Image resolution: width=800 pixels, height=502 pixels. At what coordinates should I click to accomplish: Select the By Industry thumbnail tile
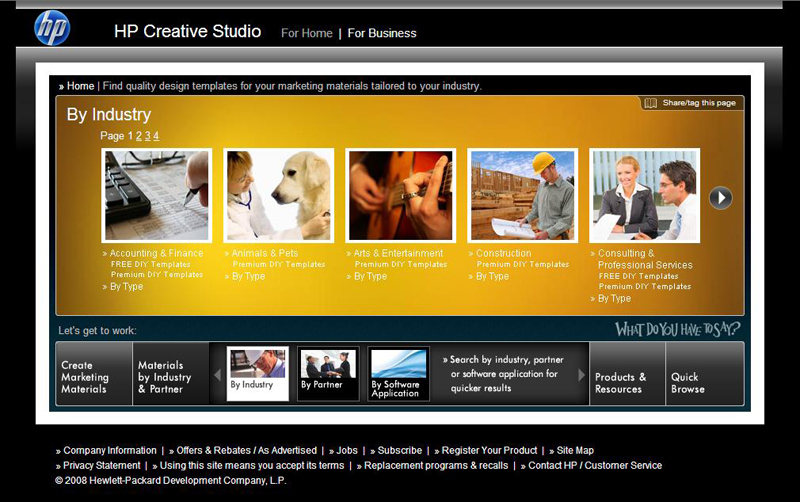click(258, 373)
